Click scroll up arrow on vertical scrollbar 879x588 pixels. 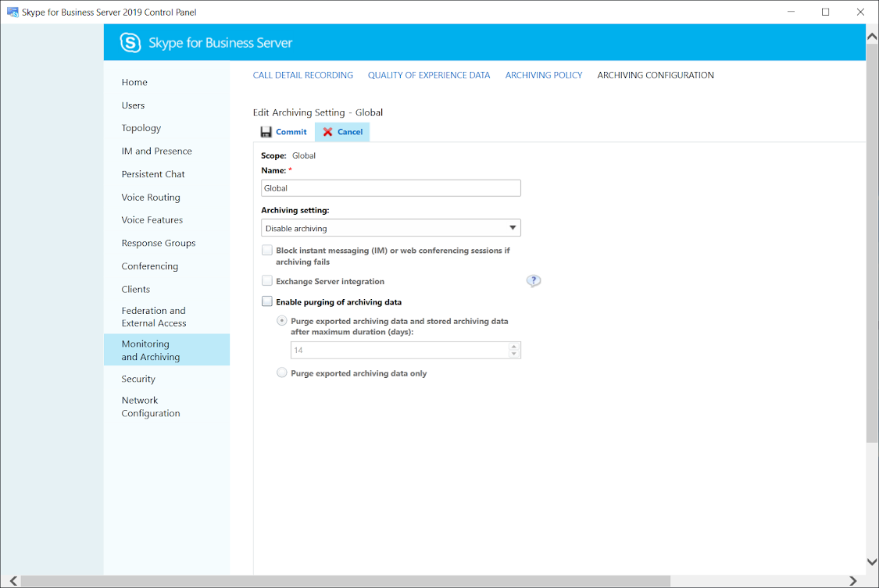(x=872, y=36)
